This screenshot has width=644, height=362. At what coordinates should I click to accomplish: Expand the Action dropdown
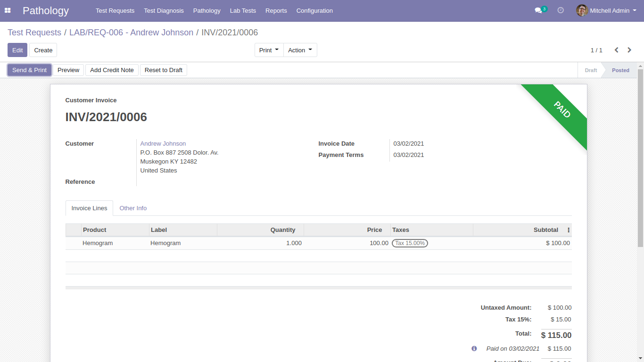tap(300, 50)
